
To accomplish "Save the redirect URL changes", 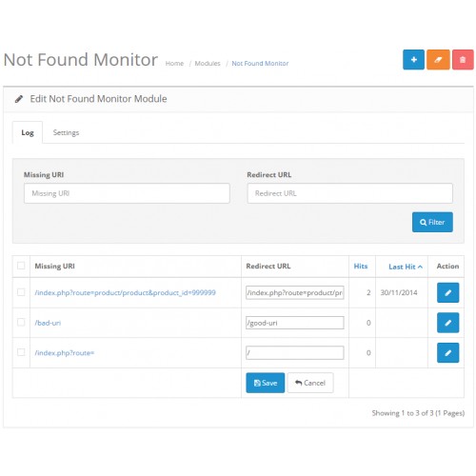I will [266, 383].
